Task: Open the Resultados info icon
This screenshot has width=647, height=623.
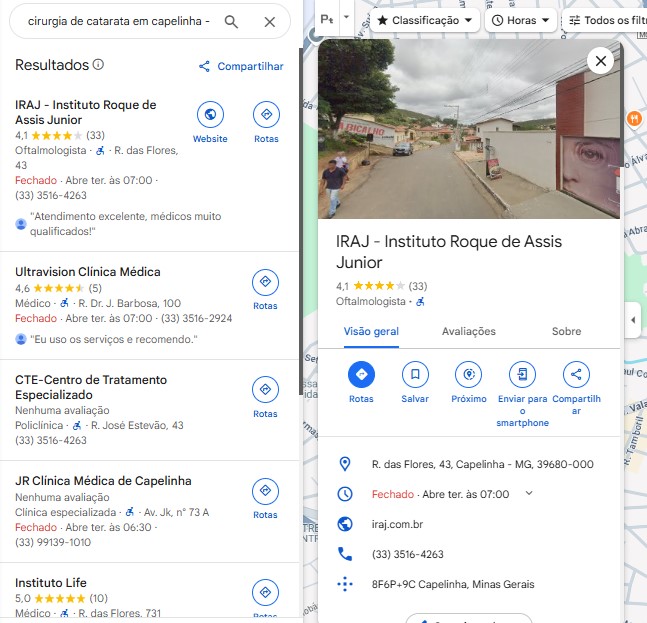Action: pyautogui.click(x=98, y=64)
